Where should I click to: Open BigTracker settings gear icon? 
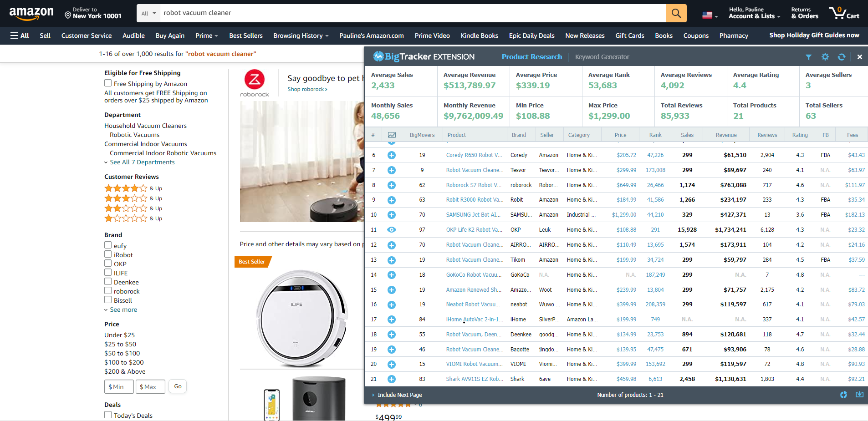(825, 57)
